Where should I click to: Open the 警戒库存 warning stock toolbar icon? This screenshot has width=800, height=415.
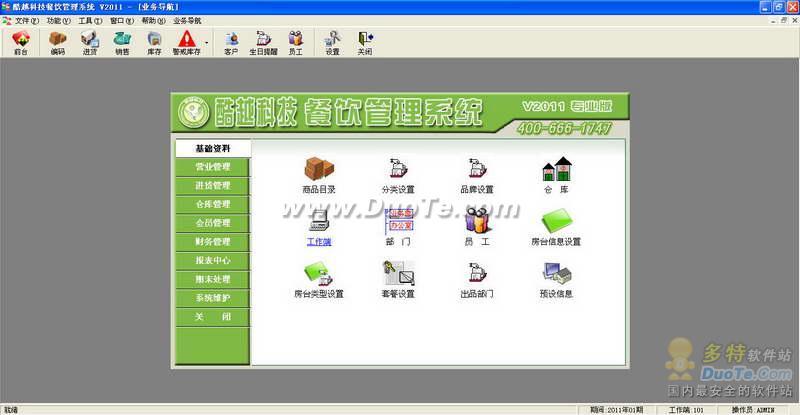click(x=186, y=43)
